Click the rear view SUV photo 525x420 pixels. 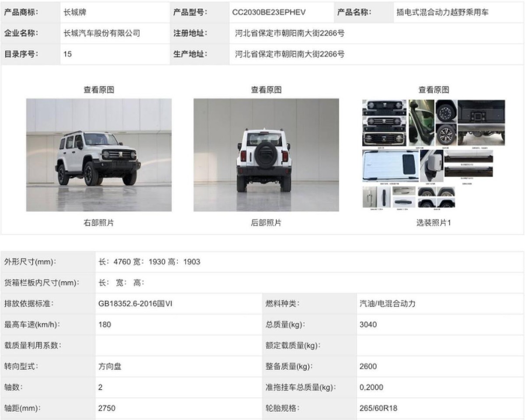[266, 155]
